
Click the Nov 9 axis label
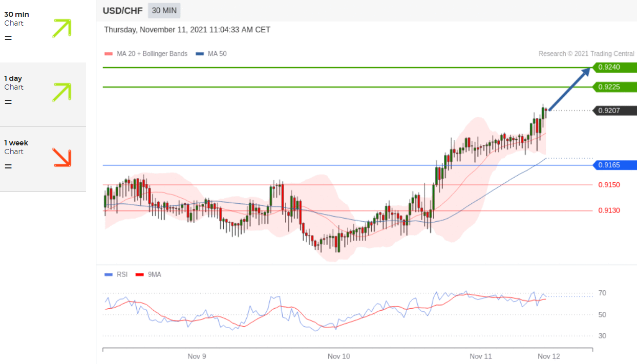(x=197, y=356)
